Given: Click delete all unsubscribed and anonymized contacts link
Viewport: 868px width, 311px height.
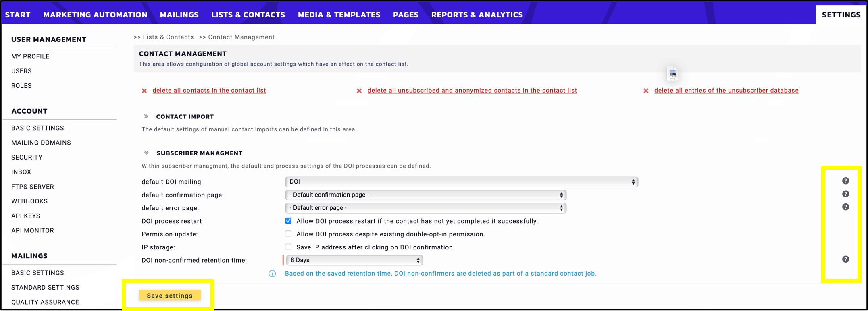Looking at the screenshot, I should [x=472, y=91].
